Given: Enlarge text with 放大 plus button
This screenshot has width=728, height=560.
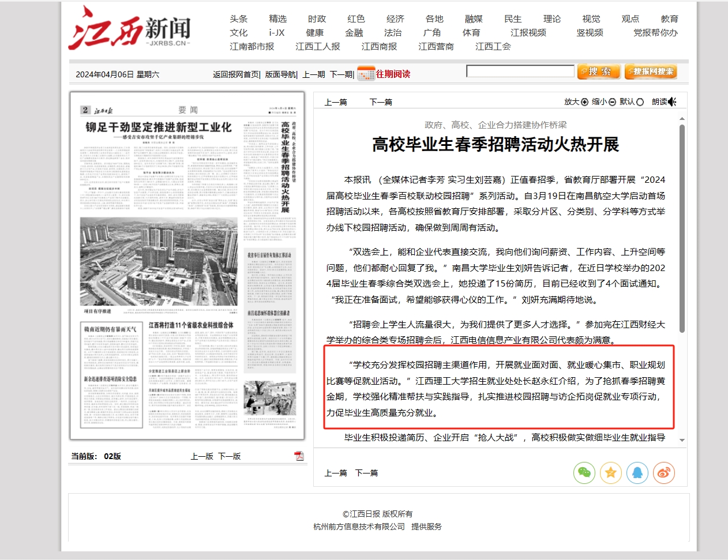Looking at the screenshot, I should 584,102.
